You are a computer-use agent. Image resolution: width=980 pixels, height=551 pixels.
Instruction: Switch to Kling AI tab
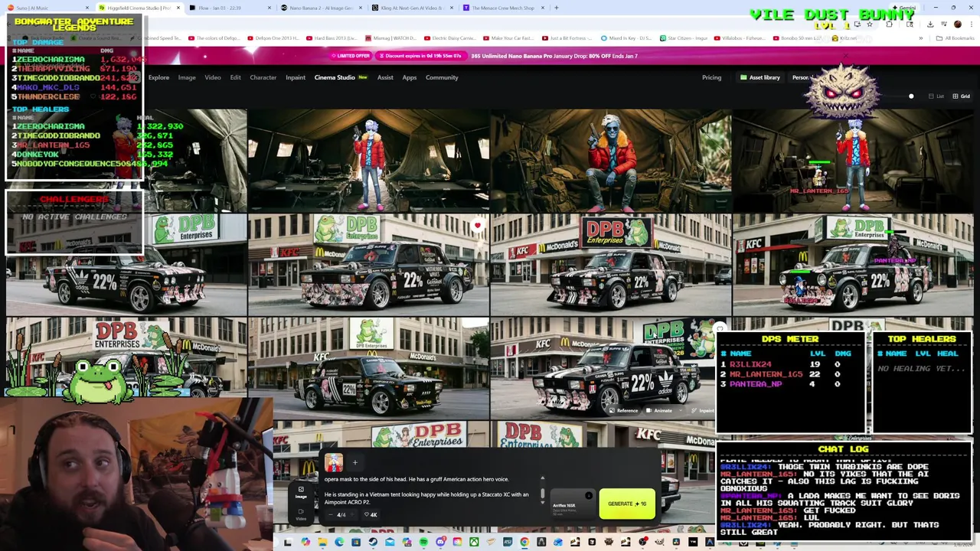tap(411, 8)
